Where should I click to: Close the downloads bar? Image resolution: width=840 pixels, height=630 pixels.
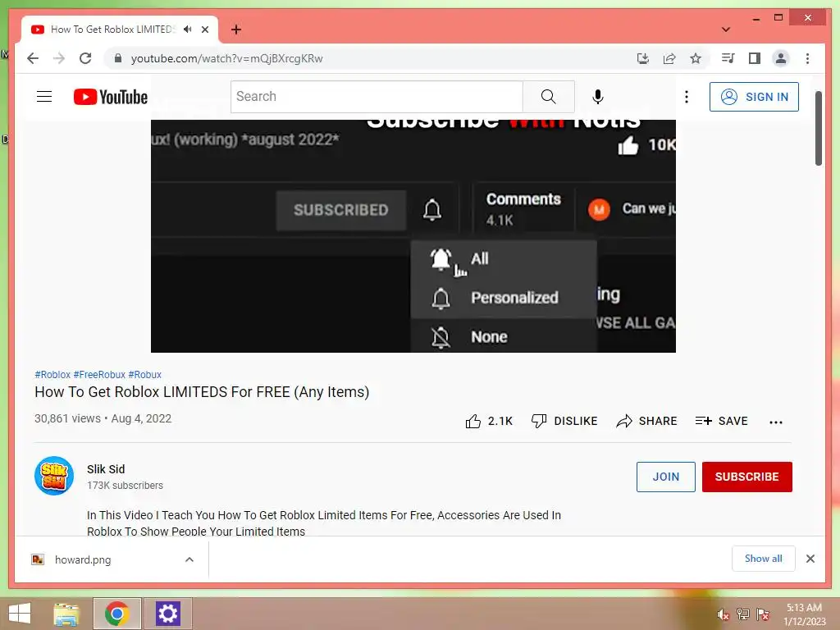[x=810, y=559]
